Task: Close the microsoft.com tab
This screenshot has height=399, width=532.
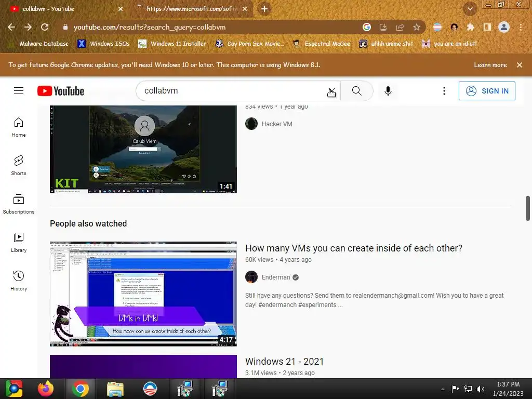Action: (x=245, y=9)
